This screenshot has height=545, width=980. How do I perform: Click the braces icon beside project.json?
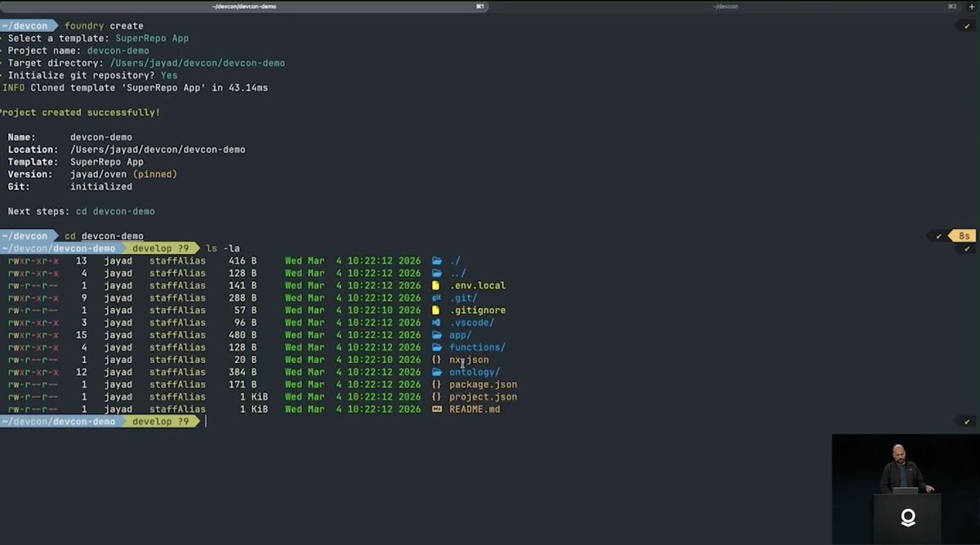pos(437,397)
